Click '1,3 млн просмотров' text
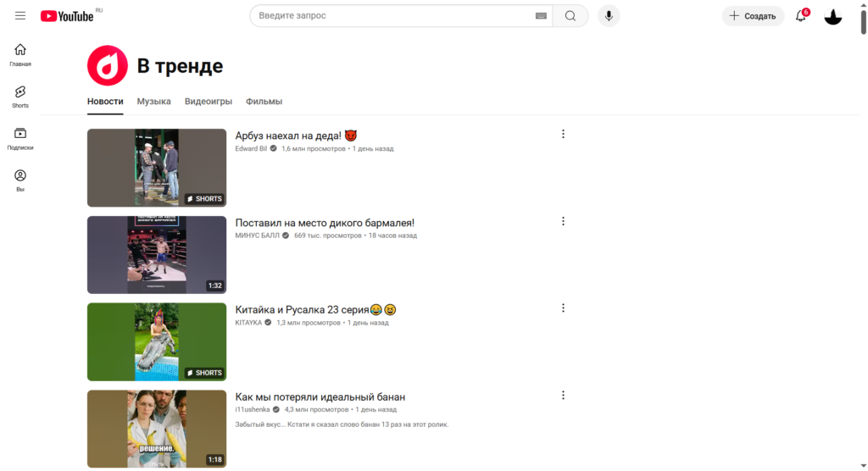868x471 pixels. [x=309, y=323]
